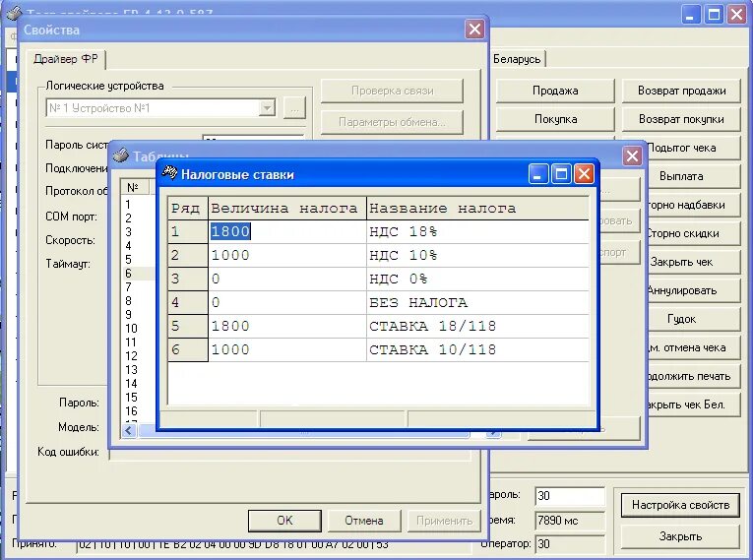753x560 pixels.
Task: Click the Возврат продажи button
Action: [681, 91]
